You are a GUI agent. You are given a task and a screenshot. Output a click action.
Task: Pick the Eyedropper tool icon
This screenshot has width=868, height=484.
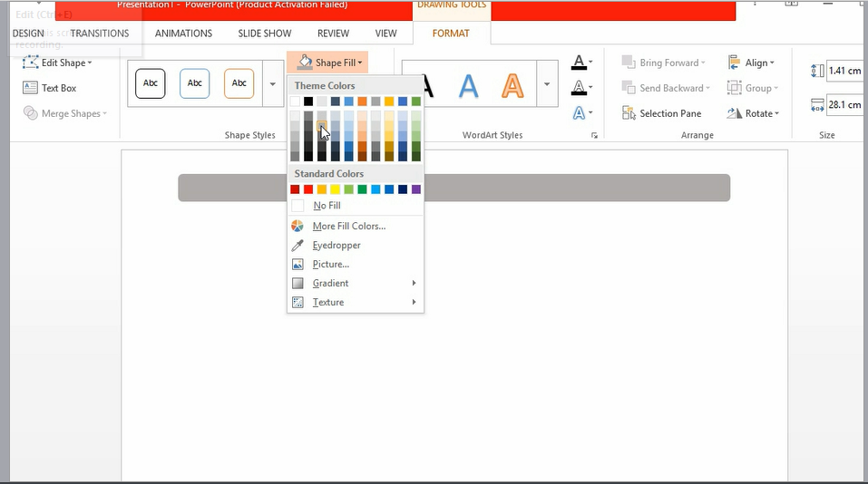[297, 245]
